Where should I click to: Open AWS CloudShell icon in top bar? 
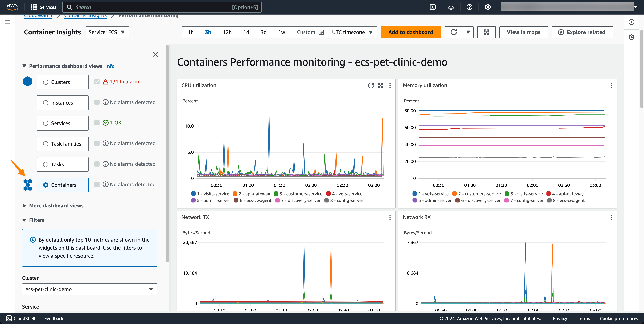coord(433,7)
